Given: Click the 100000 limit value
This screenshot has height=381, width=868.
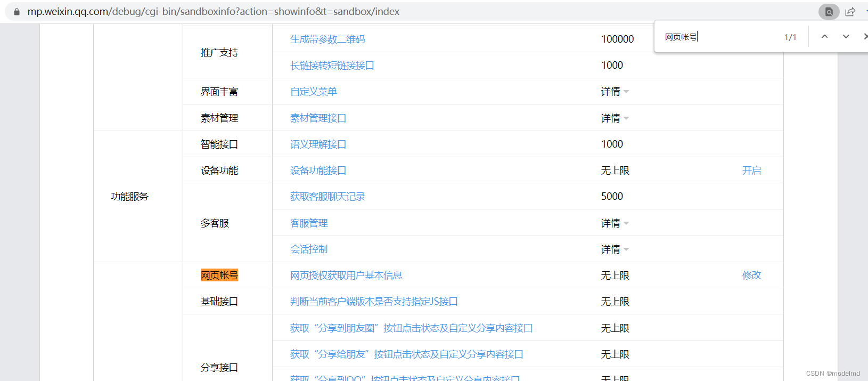Looking at the screenshot, I should tap(618, 39).
